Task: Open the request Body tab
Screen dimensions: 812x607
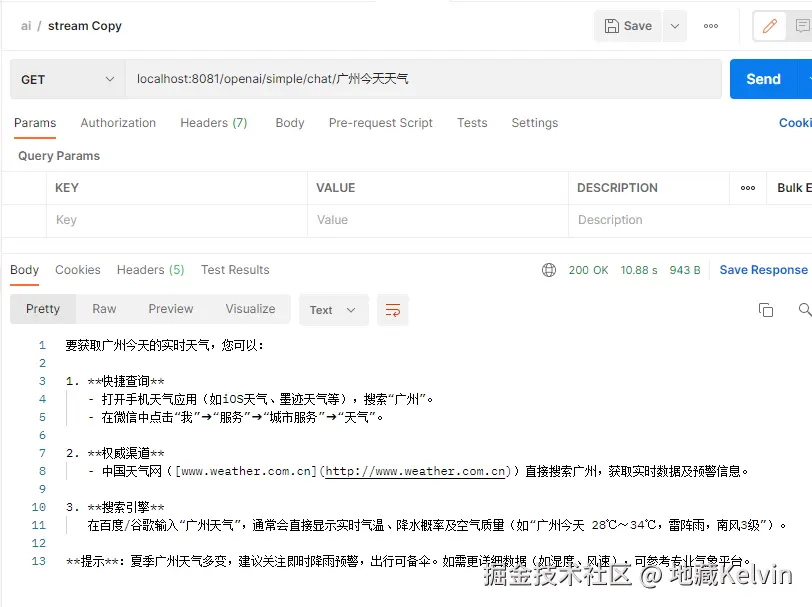Action: pyautogui.click(x=290, y=123)
